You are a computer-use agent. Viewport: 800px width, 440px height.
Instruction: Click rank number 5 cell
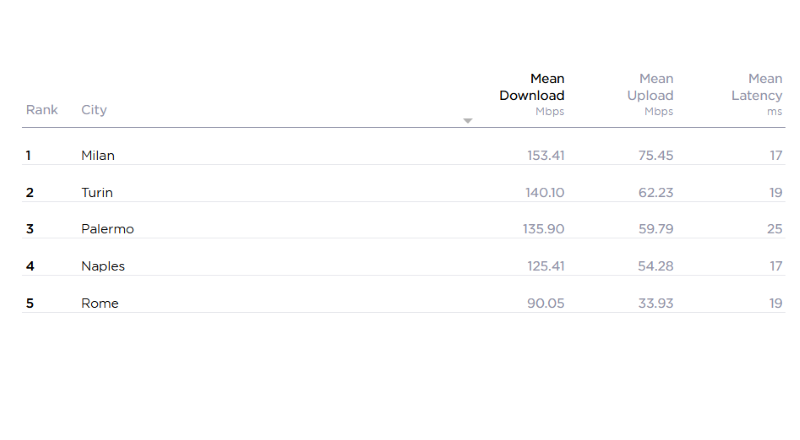pos(30,303)
